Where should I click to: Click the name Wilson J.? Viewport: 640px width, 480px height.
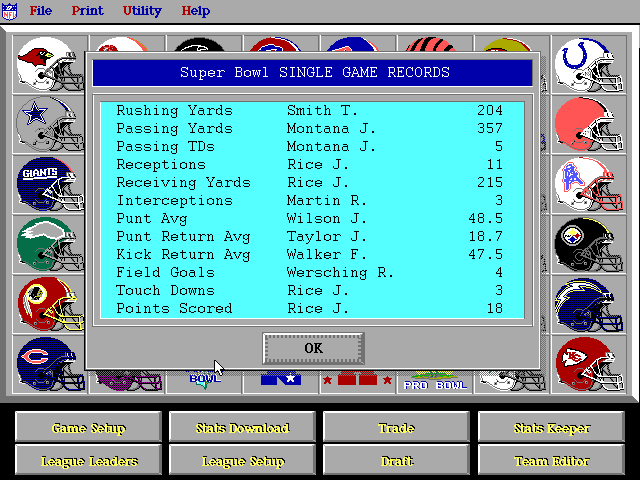point(327,218)
